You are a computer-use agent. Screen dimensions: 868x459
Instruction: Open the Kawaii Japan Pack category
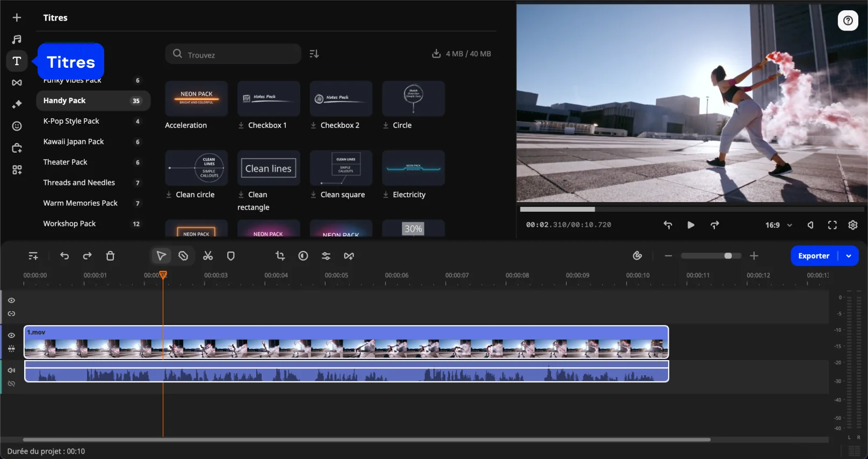[x=74, y=142]
